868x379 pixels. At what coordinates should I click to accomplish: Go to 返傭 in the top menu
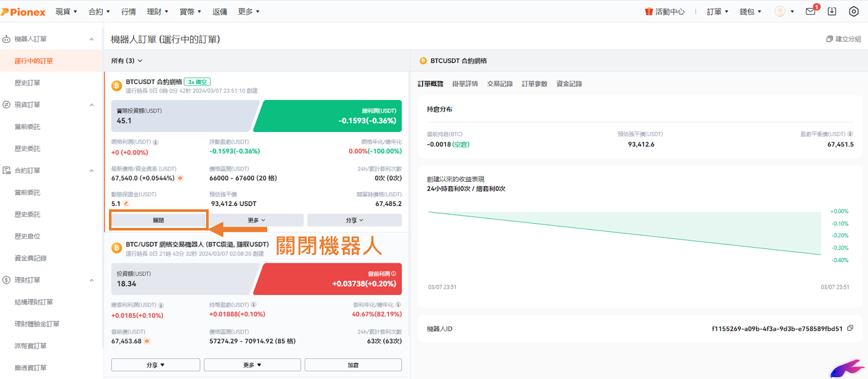click(220, 11)
